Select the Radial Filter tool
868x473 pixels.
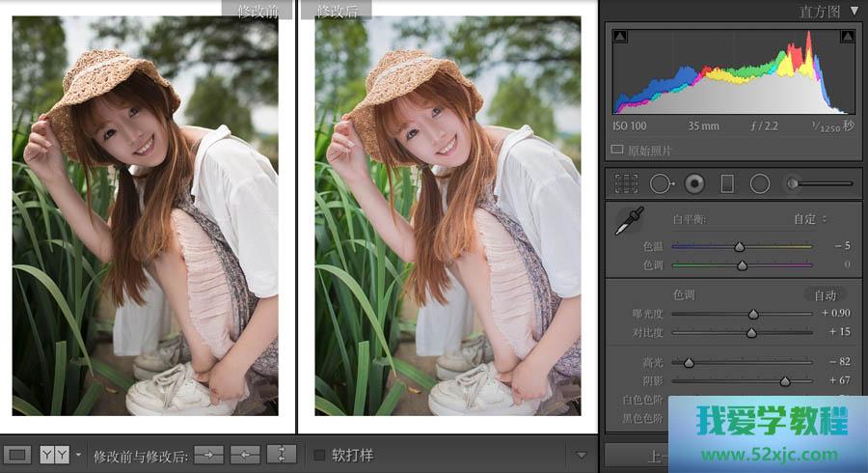point(760,182)
